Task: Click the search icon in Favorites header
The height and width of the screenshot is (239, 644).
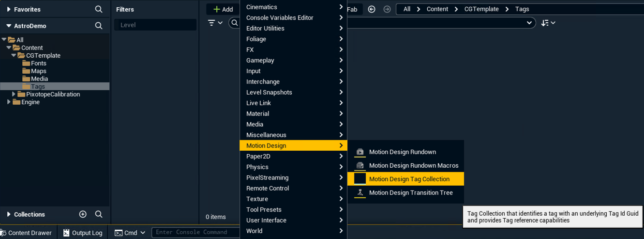Action: click(99, 9)
